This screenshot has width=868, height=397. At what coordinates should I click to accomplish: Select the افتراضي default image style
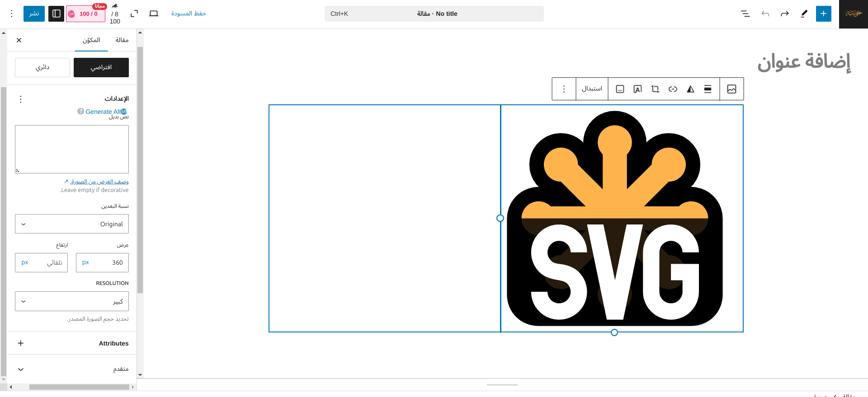101,67
